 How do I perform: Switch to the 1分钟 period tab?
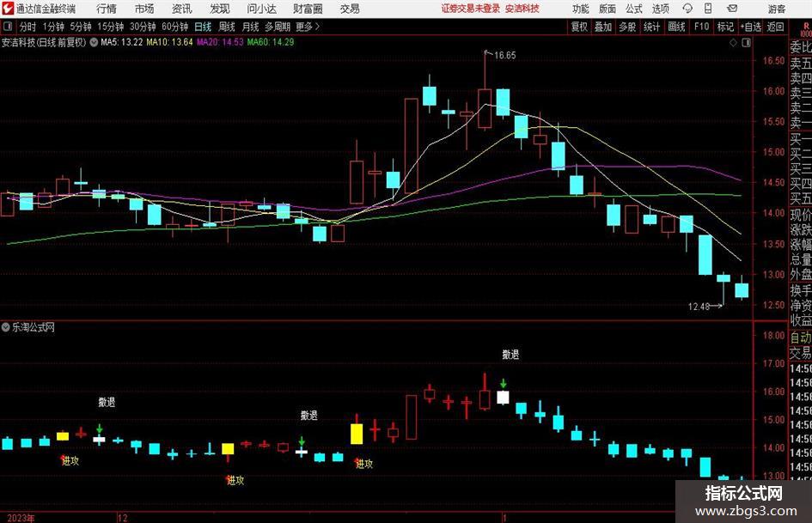click(x=53, y=27)
